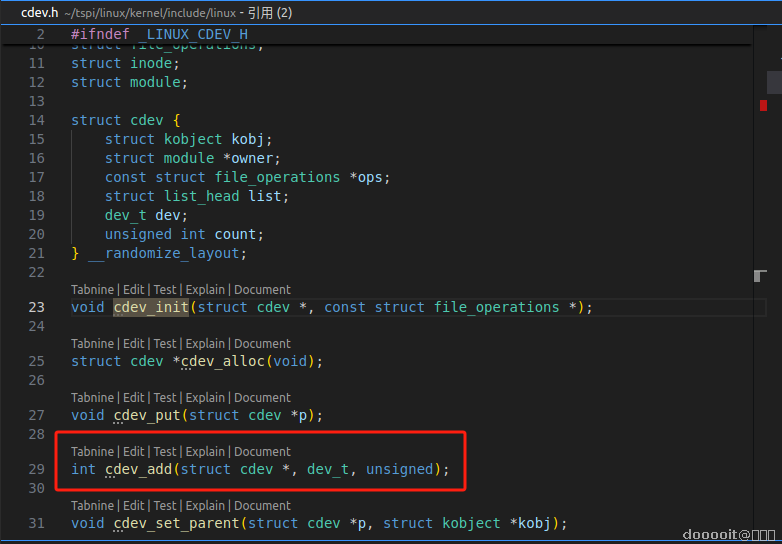Click 'struct module;' declaration on line 12
Image resolution: width=782 pixels, height=544 pixels.
click(130, 82)
